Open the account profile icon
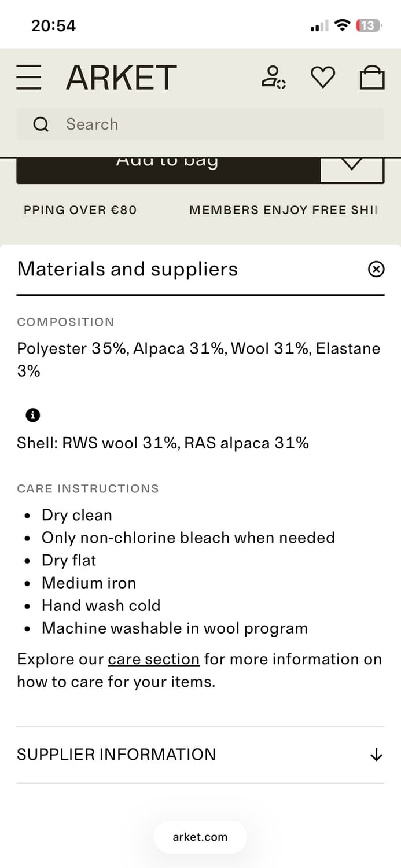 tap(273, 77)
